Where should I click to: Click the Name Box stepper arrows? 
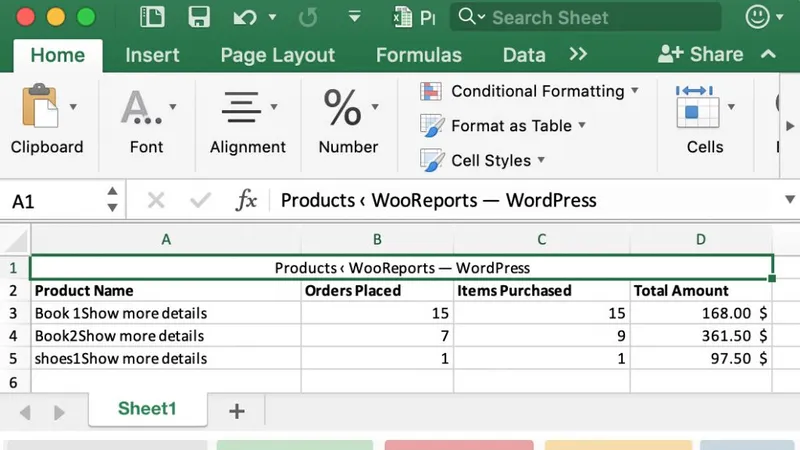(x=112, y=199)
